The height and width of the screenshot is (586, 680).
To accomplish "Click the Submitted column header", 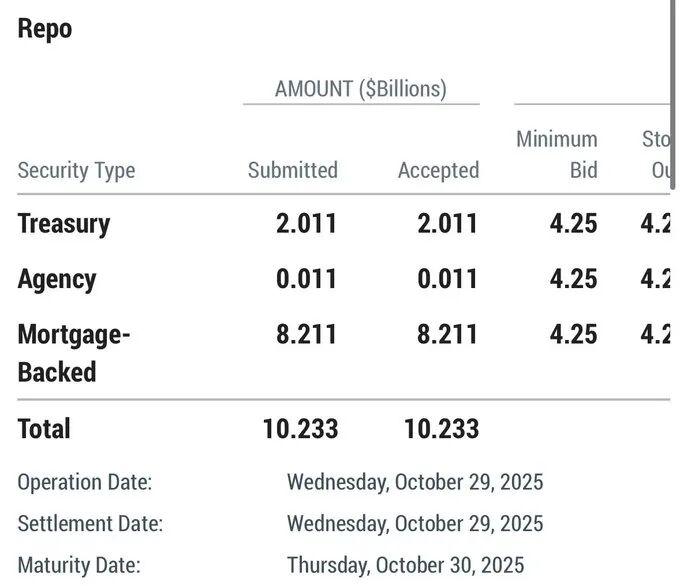I will click(292, 170).
